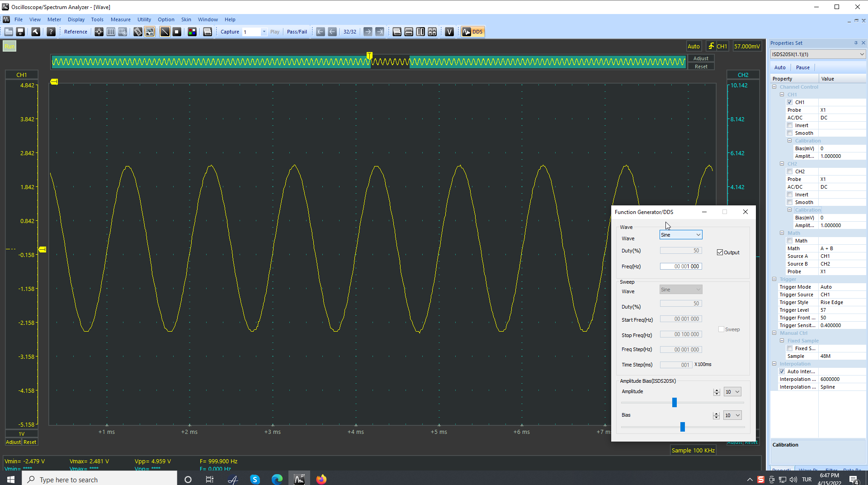Open the Wave type Sine dropdown
Screen dimensions: 868x485
coord(680,235)
